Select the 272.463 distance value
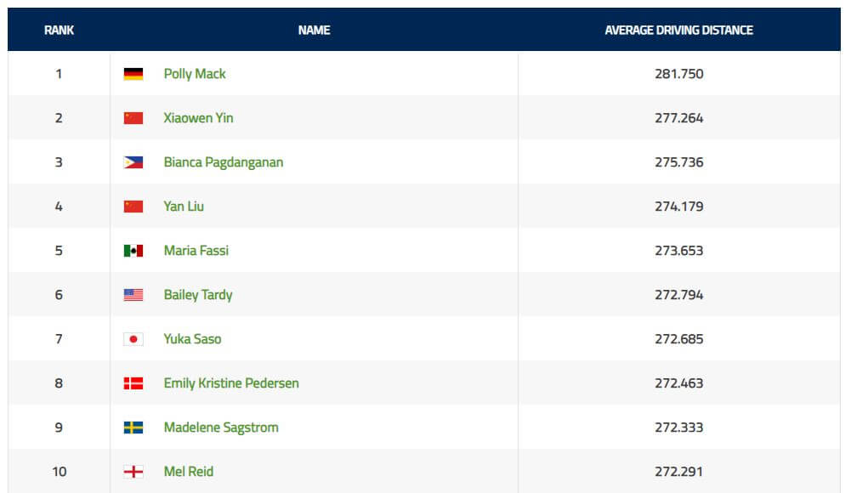 pyautogui.click(x=679, y=383)
